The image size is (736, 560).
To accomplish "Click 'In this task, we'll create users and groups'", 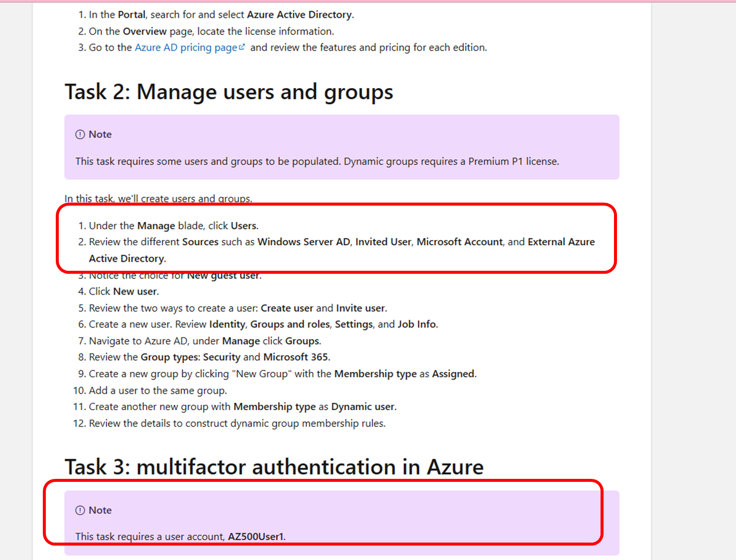I will 158,199.
